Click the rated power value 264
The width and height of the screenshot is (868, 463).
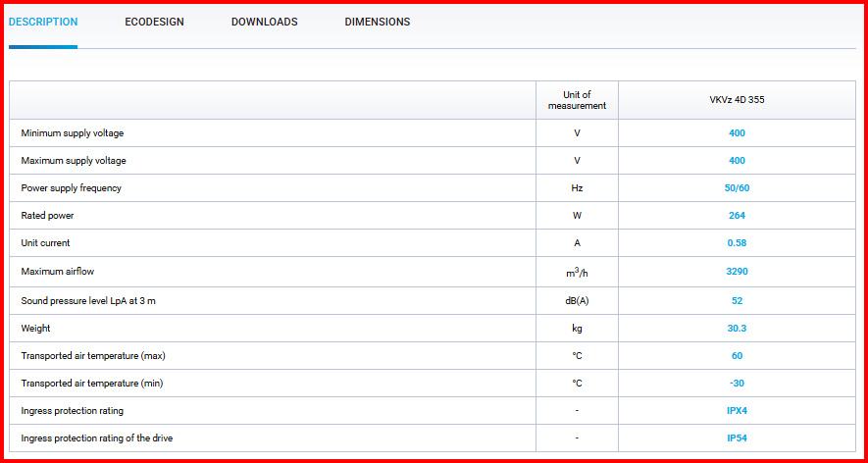[x=737, y=216]
